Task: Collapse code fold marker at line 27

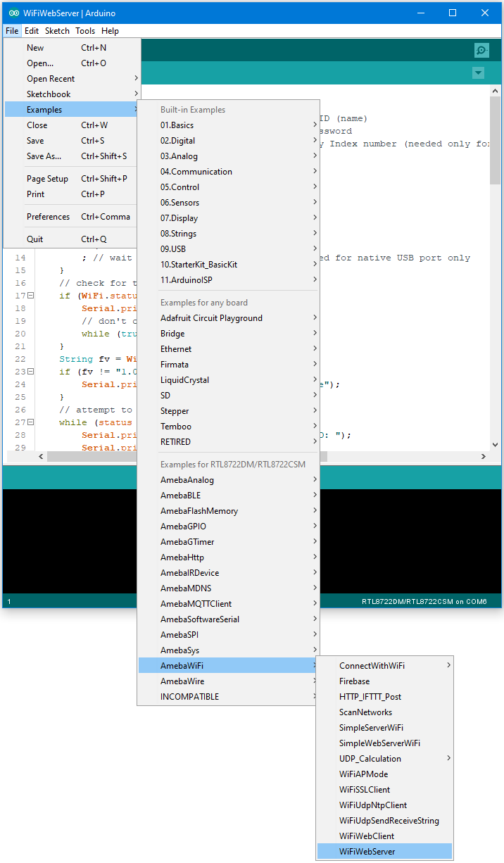Action: tap(30, 422)
